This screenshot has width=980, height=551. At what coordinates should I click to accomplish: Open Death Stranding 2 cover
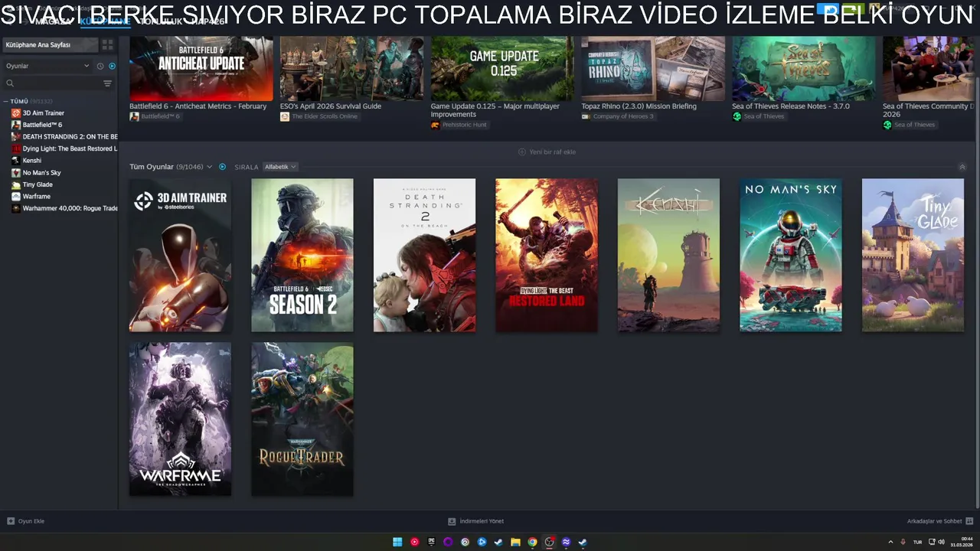(424, 256)
